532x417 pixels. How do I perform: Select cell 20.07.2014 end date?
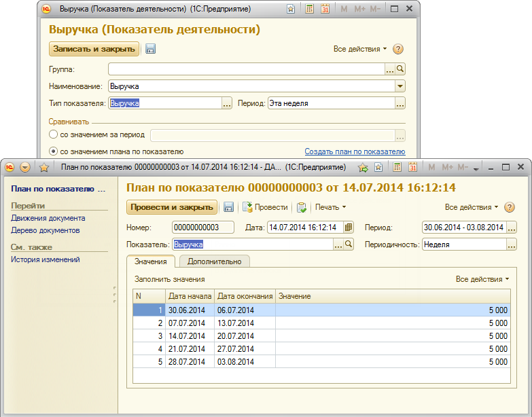click(245, 336)
